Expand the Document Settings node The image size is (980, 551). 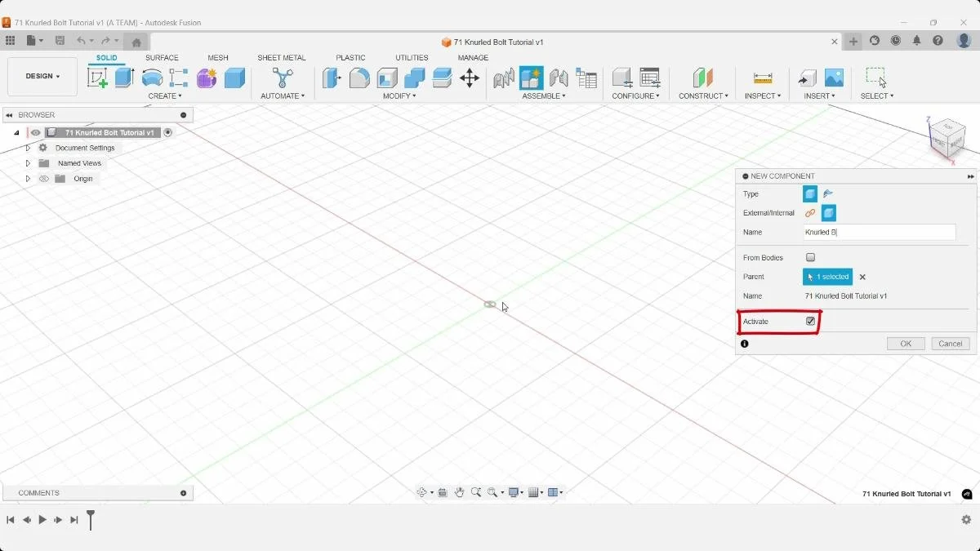[x=28, y=148]
